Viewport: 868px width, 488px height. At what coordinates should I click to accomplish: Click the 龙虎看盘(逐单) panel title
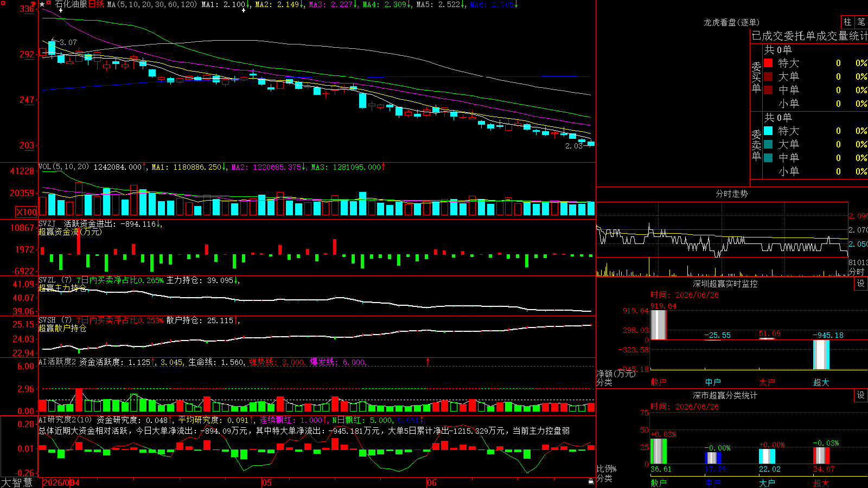point(731,22)
